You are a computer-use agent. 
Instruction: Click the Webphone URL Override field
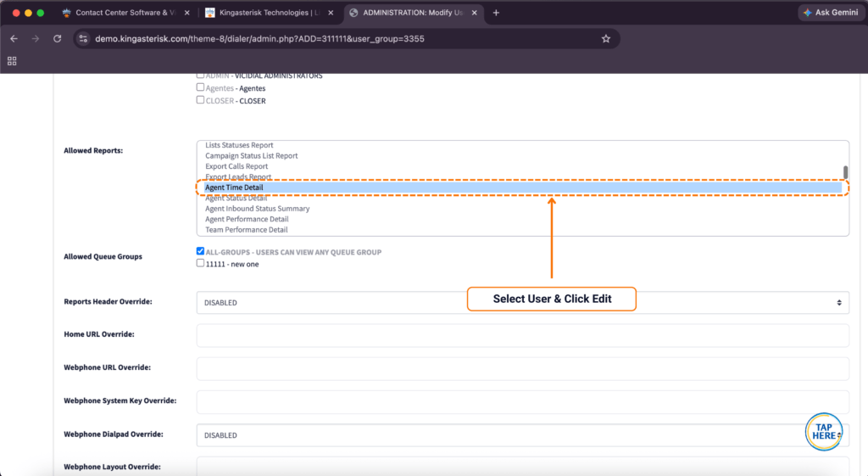click(522, 368)
